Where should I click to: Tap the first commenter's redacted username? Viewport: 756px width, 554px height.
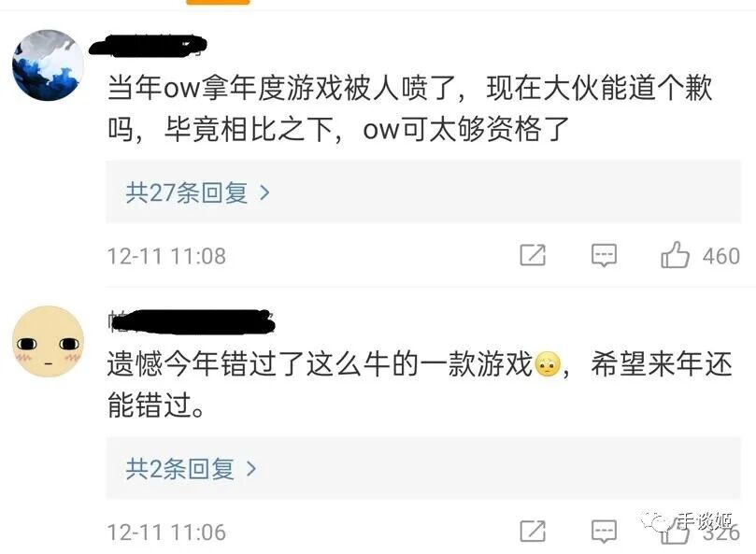148,47
